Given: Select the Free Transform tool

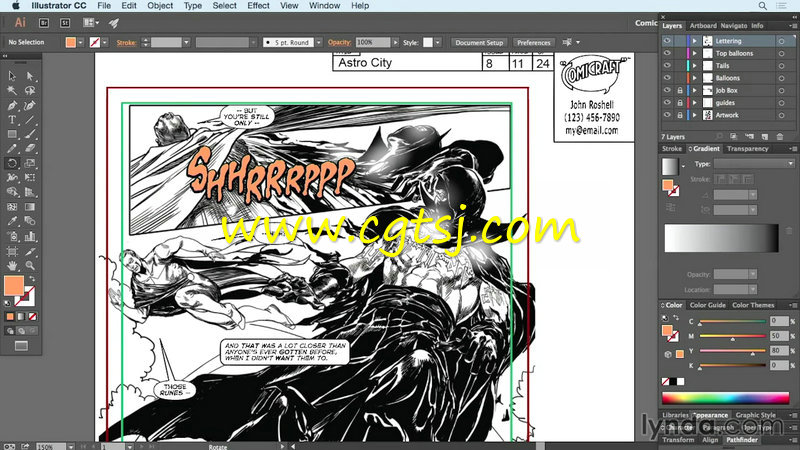Looking at the screenshot, I should (30, 178).
